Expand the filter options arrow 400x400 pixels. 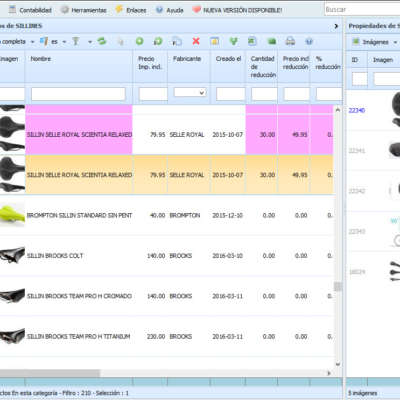pyautogui.click(x=90, y=42)
